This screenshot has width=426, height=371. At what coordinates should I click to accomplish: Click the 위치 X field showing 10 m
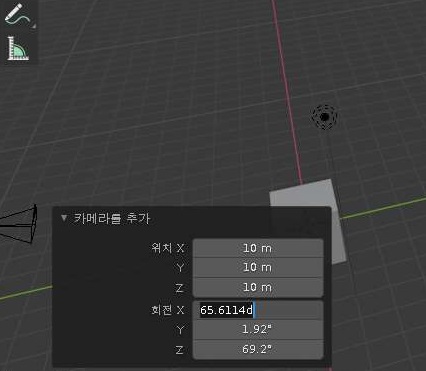258,248
